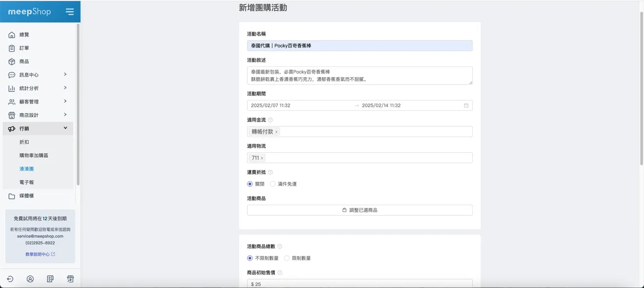Click the storefront icon for 商店設計
The width and height of the screenshot is (644, 288).
coord(12,115)
